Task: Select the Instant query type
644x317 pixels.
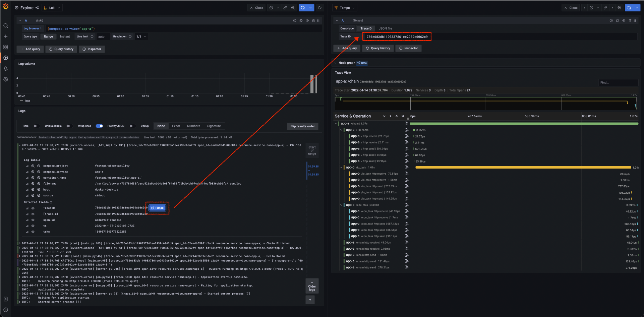Action: (65, 37)
